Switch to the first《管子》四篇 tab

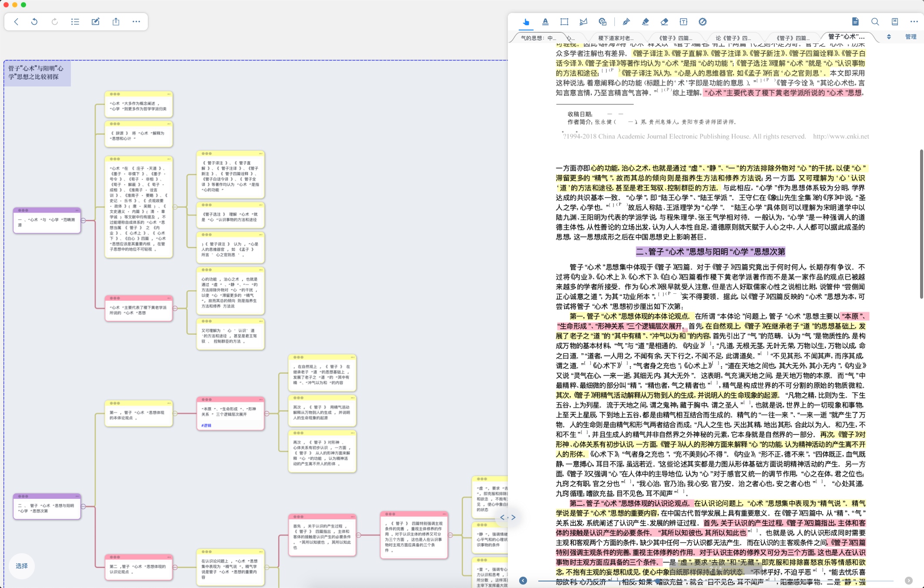click(x=675, y=38)
